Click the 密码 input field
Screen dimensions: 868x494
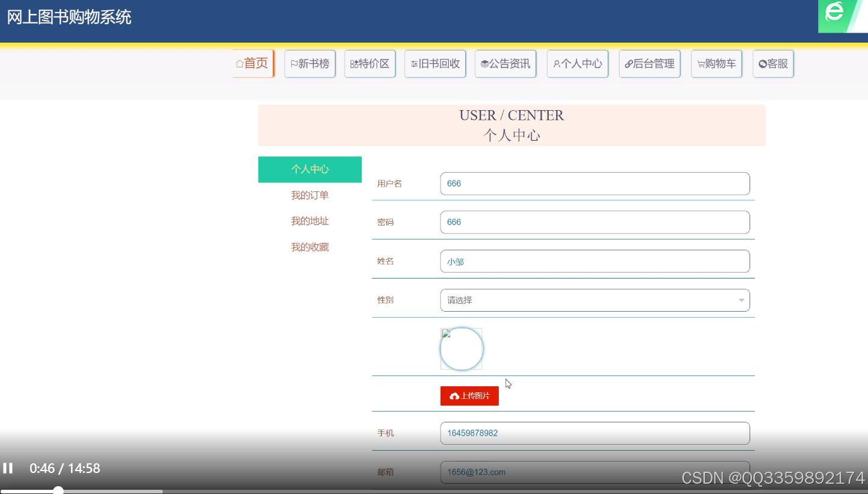(x=595, y=222)
